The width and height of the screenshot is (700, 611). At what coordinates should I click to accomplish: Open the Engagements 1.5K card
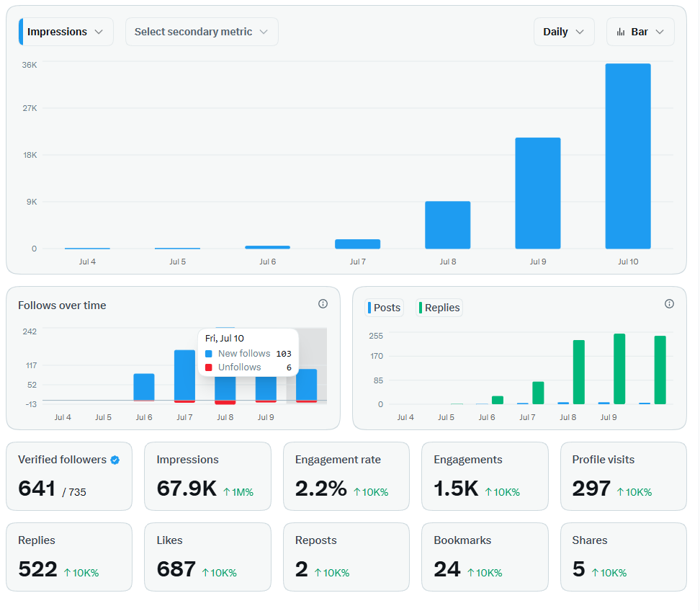pos(485,476)
